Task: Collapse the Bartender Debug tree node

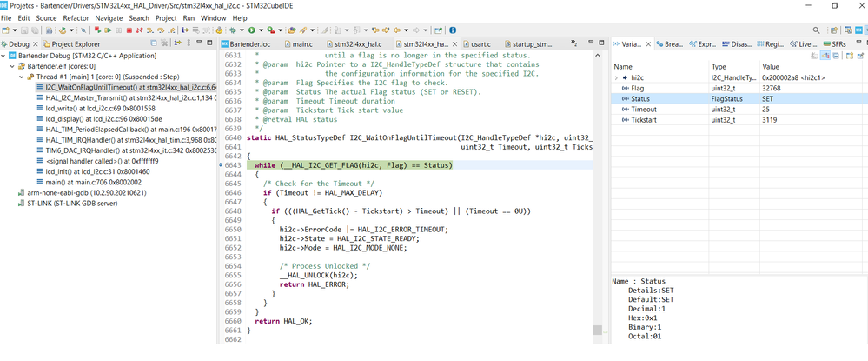Action: 3,56
